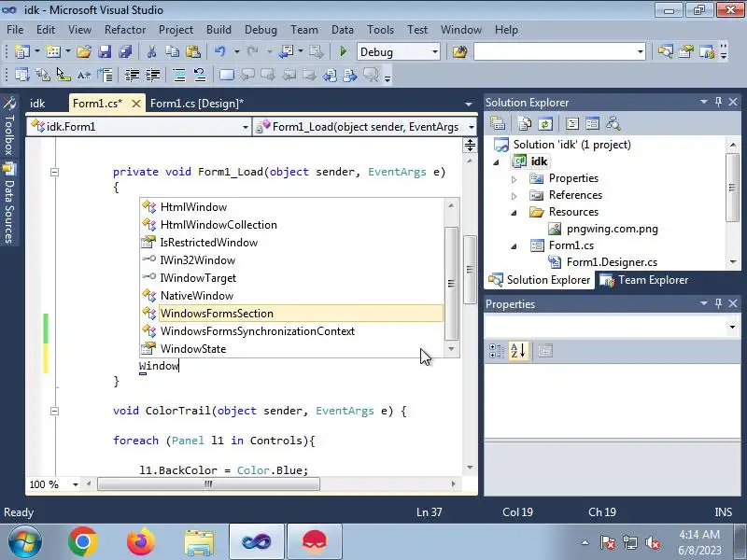
Task: Toggle a bookmark on the current line
Action: coord(226,75)
